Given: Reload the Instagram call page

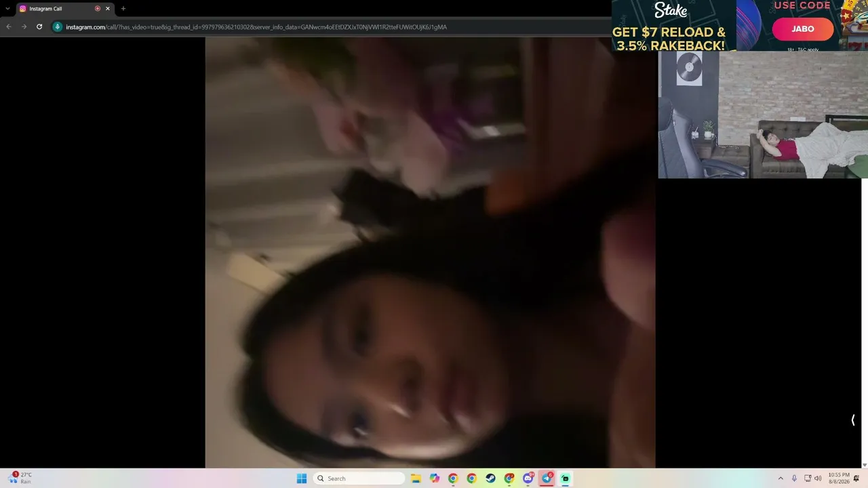Looking at the screenshot, I should (39, 27).
